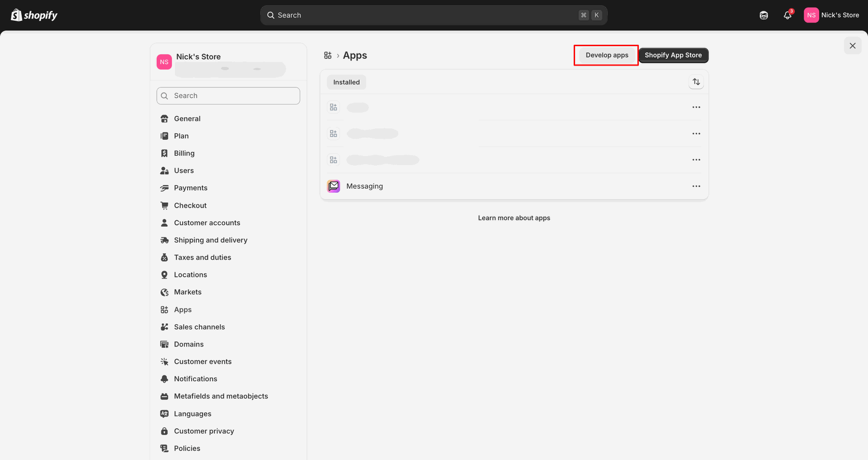Click Develop apps button
This screenshot has width=868, height=460.
[607, 55]
